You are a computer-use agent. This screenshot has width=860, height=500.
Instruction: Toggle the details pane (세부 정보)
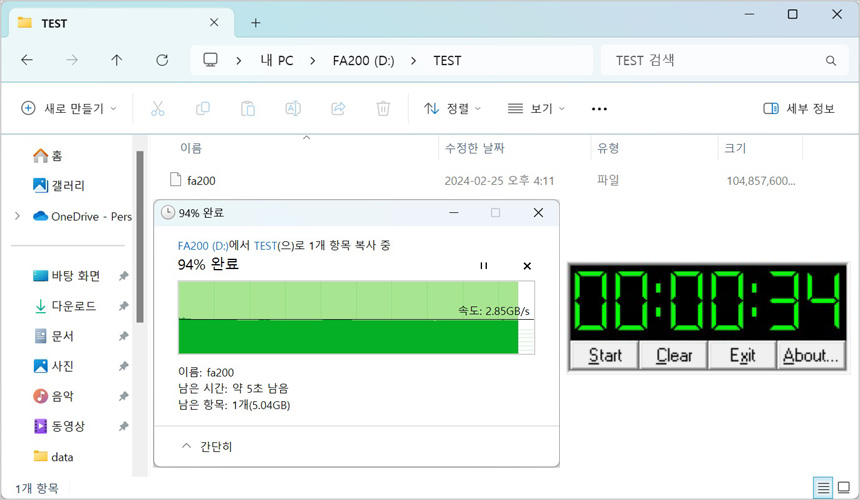798,108
